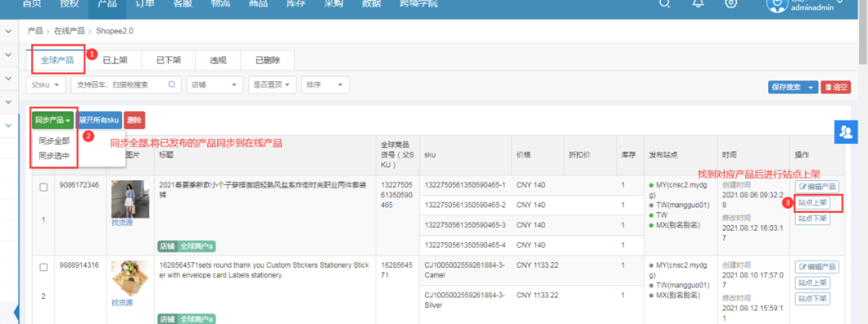Click the first product's thumbnail image

pyautogui.click(x=125, y=199)
